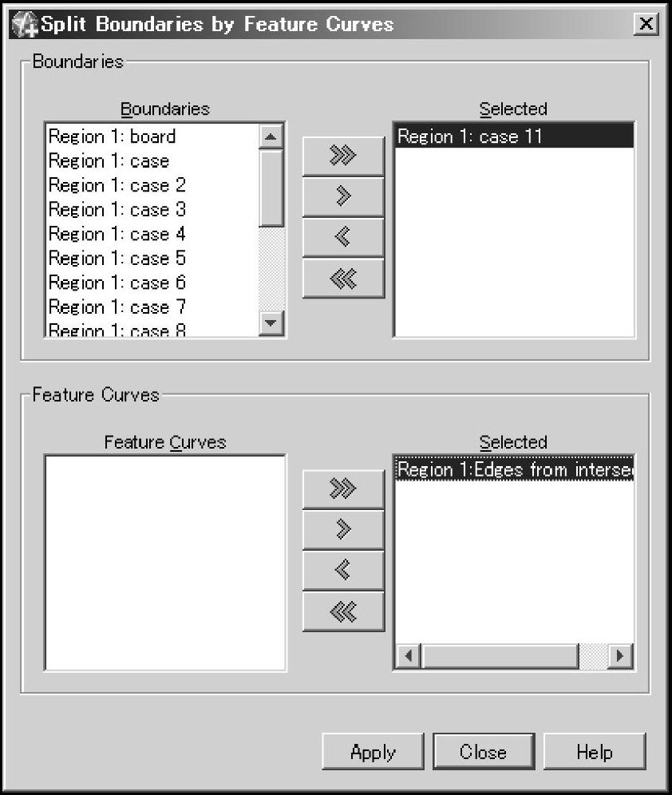Add single feature curve to Selected list
This screenshot has width=672, height=795.
(x=343, y=529)
